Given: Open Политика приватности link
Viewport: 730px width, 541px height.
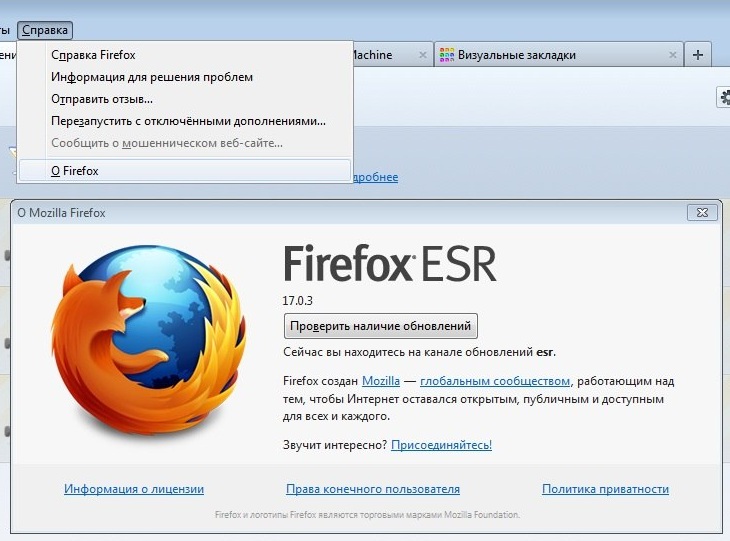Looking at the screenshot, I should (x=605, y=489).
